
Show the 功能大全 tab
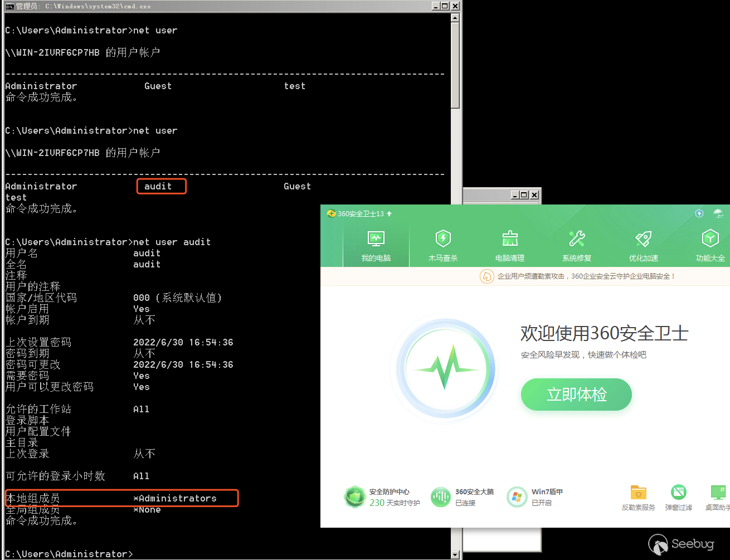pos(710,246)
